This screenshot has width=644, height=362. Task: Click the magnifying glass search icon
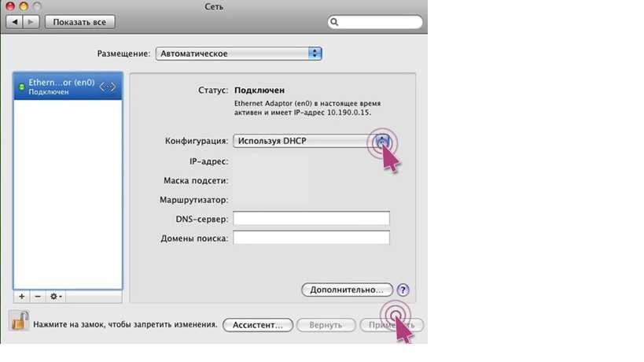[x=335, y=23]
